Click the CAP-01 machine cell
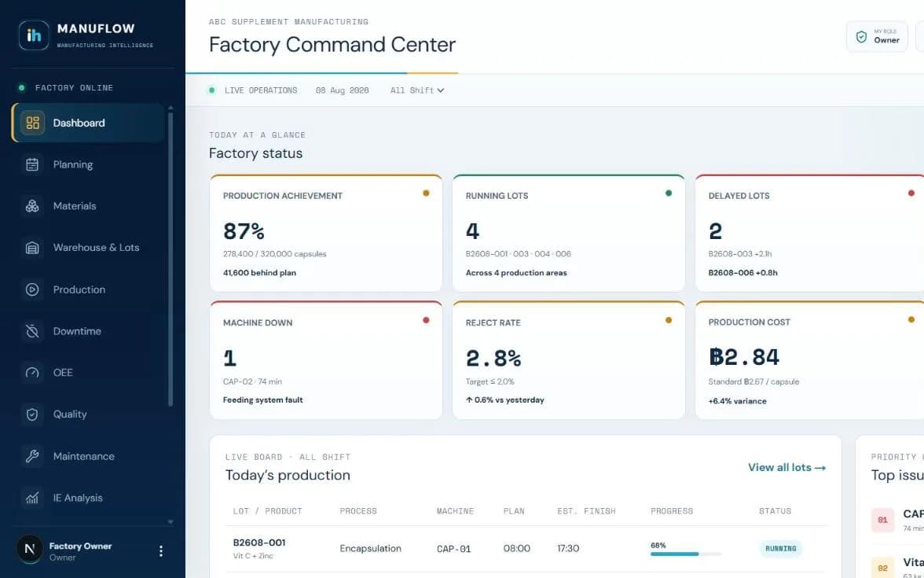The image size is (924, 578). pos(454,549)
